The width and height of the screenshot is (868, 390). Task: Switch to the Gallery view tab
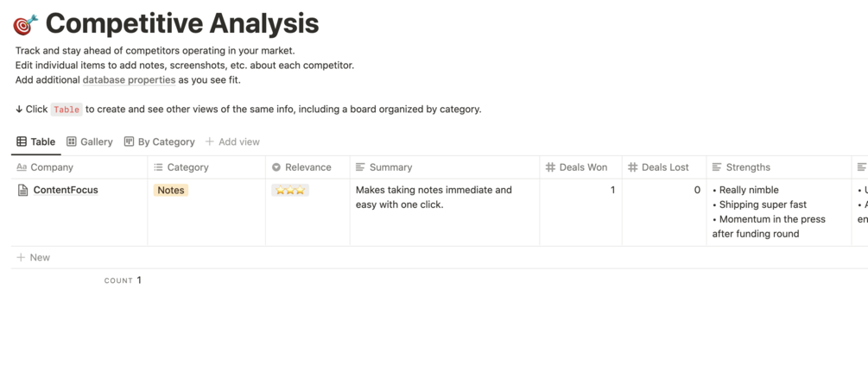coord(90,142)
